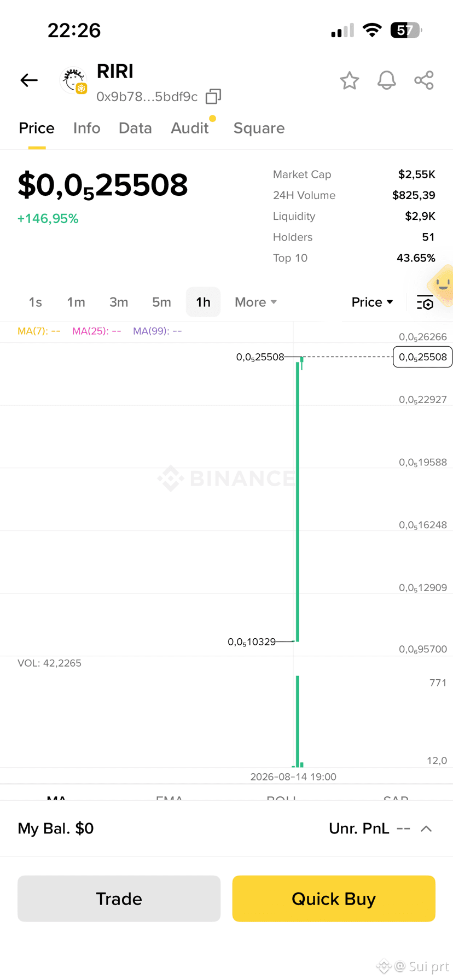Open the Square tab
This screenshot has height=980, width=453.
coord(259,128)
